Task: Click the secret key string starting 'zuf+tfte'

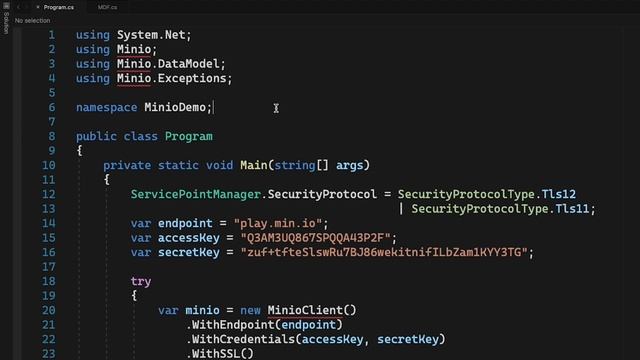Action: [x=384, y=252]
